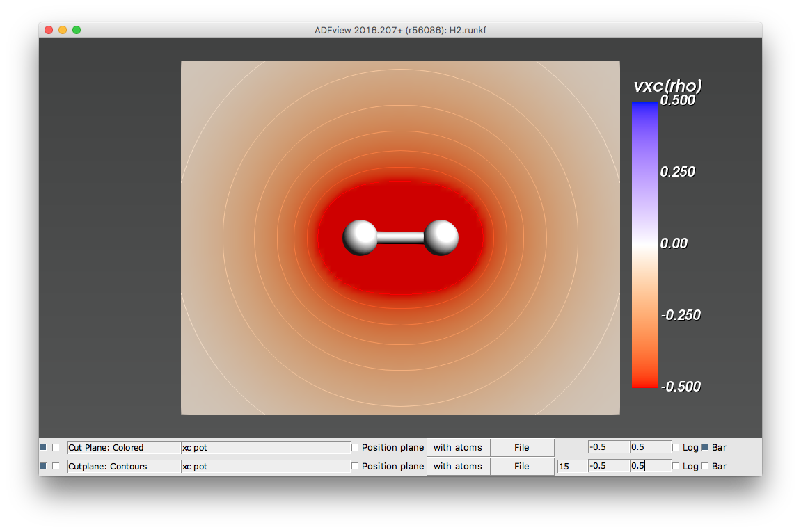Enable Position plane for the contours cutplane
801x532 pixels.
pos(356,466)
